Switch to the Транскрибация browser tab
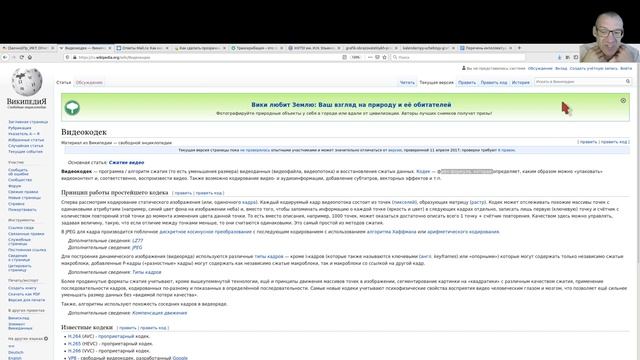 [256, 48]
